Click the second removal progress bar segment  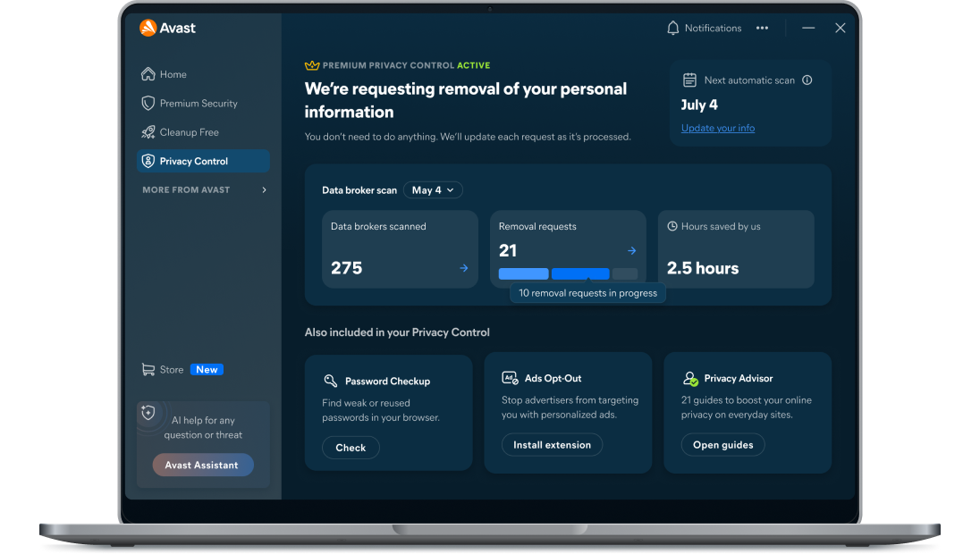(580, 273)
